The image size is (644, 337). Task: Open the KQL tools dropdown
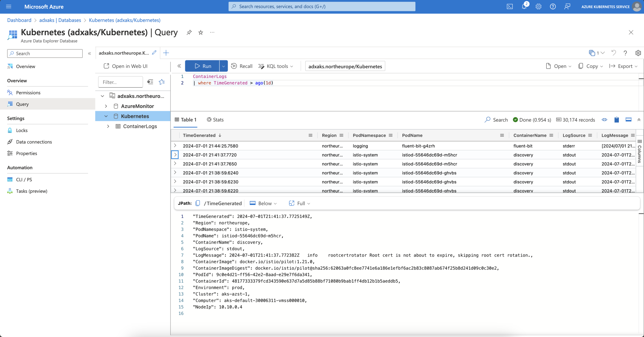point(276,66)
